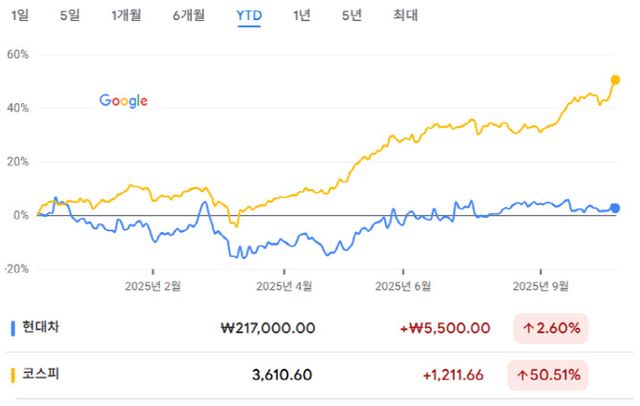Viewport: 640px width, 406px height.
Task: Click the yellow 코스피 color marker
Action: pyautogui.click(x=12, y=376)
